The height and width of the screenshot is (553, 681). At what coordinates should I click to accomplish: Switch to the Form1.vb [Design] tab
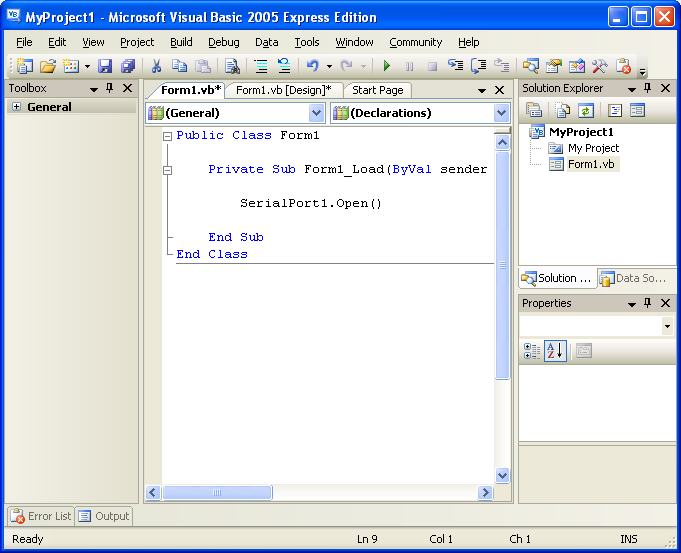pos(284,90)
